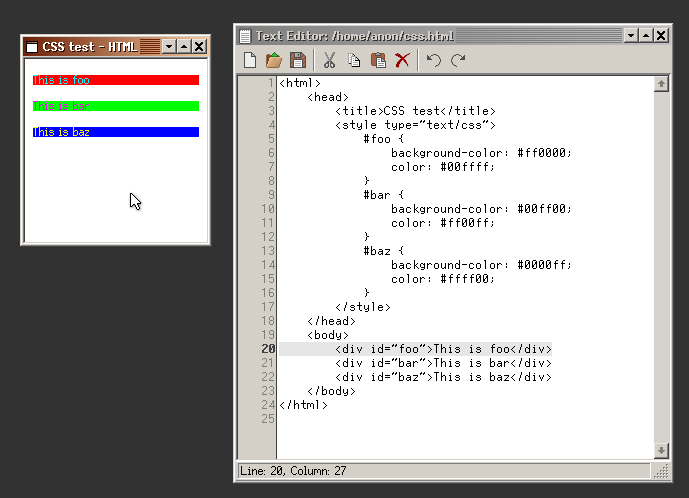
Task: Click the '<style type="text/css">' line
Action: 415,125
